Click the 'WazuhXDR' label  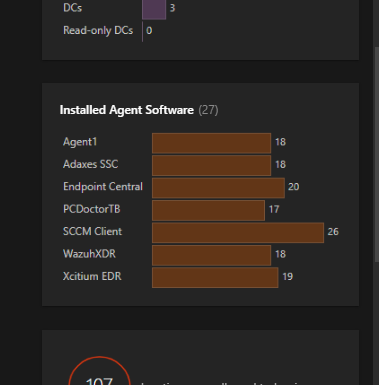click(89, 254)
